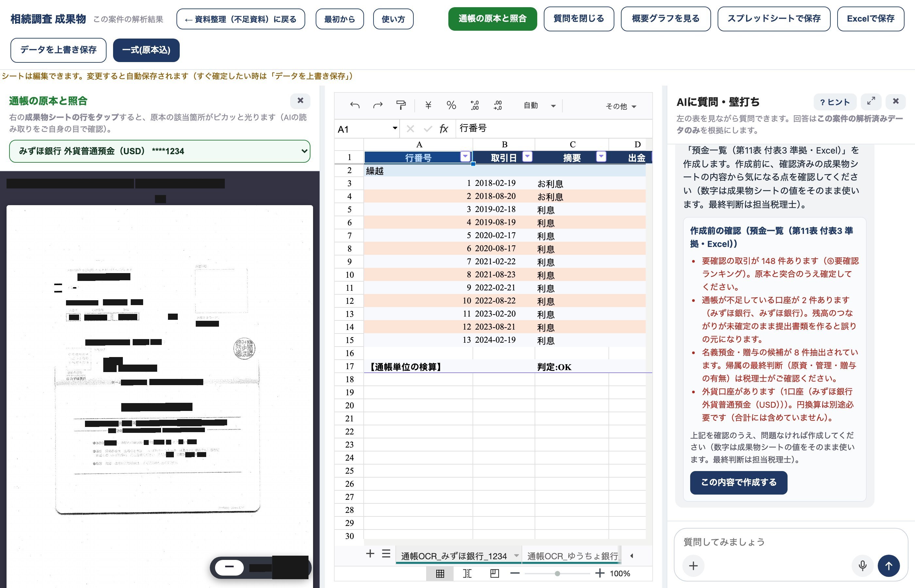This screenshot has width=915, height=588.
Task: Switch to page break preview
Action: tap(467, 574)
